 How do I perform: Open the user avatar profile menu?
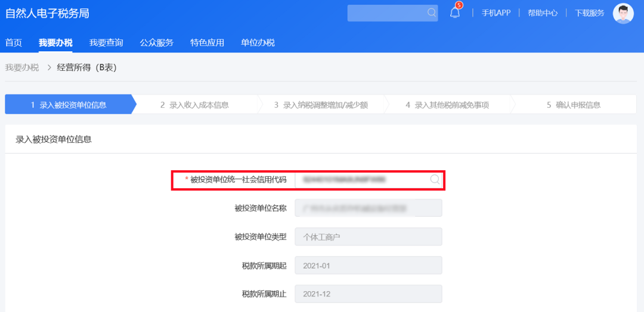[623, 13]
